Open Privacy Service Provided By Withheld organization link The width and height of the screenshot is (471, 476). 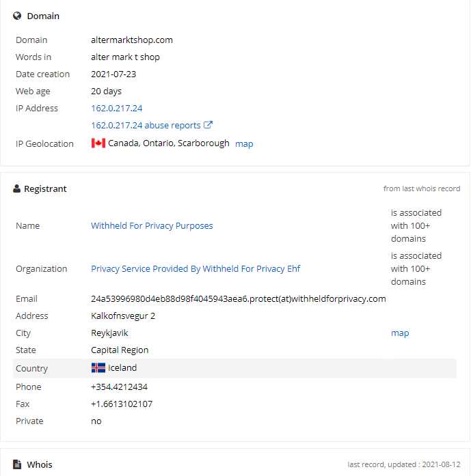click(196, 268)
